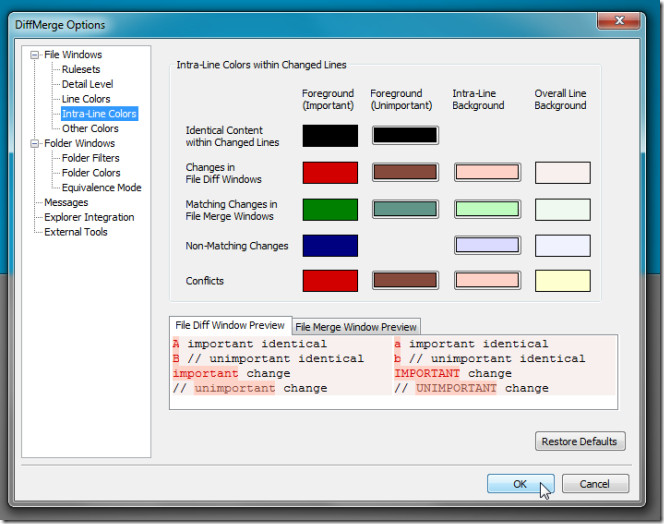
Task: Click right preview line 'IMPORTANT change'
Action: click(x=453, y=374)
